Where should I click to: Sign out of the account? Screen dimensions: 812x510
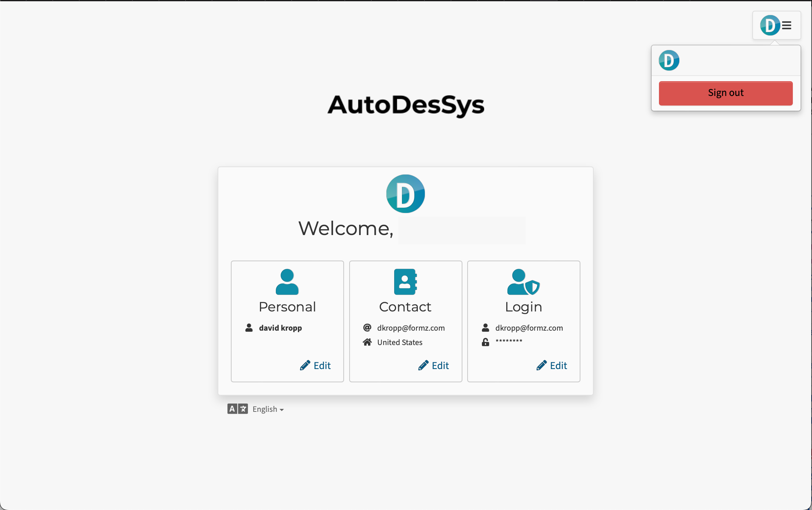tap(725, 93)
